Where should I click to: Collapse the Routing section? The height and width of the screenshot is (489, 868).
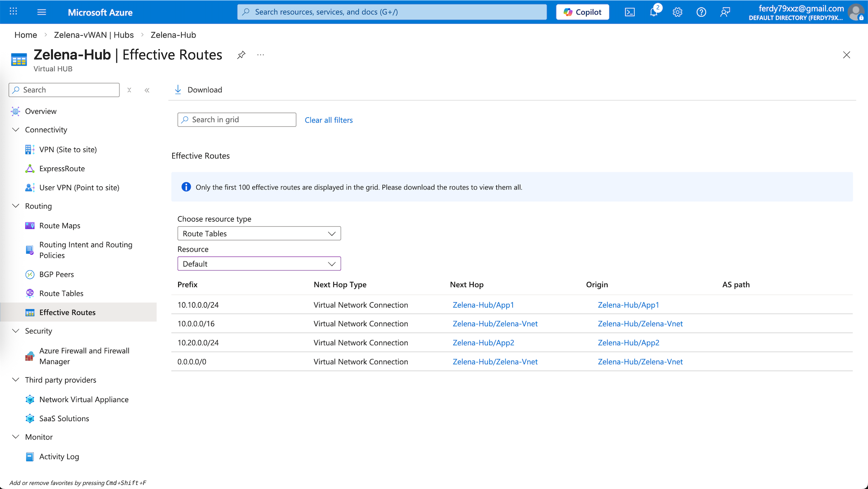tap(16, 206)
